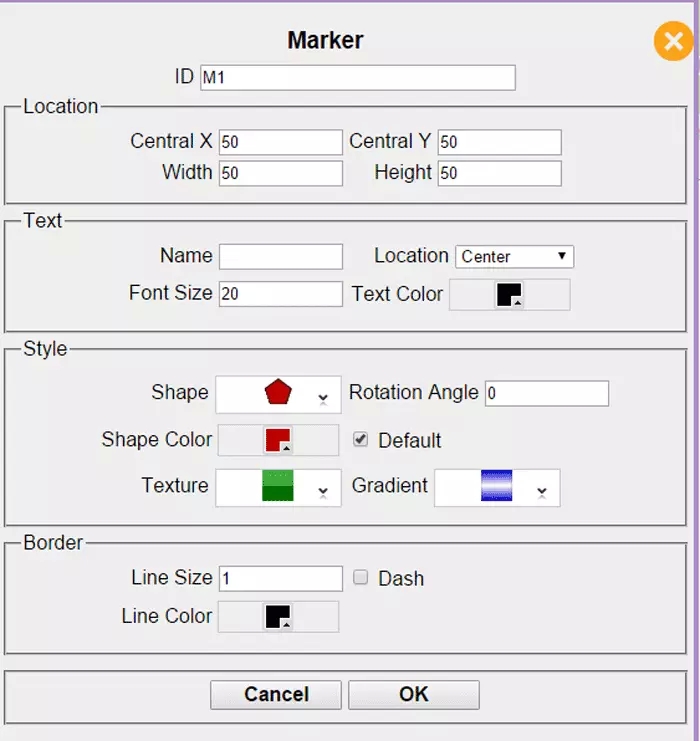Click the red pentagon shape icon
This screenshot has width=700, height=741.
pyautogui.click(x=278, y=392)
